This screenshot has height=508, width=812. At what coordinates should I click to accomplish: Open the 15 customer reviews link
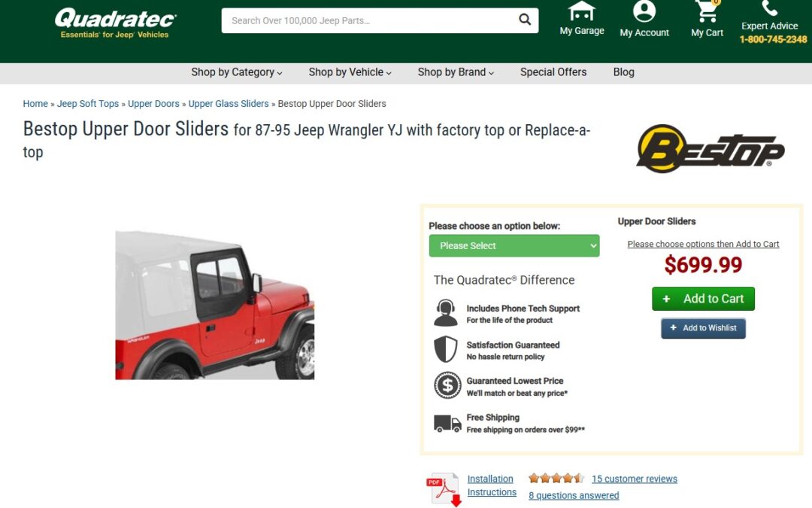pyautogui.click(x=635, y=479)
